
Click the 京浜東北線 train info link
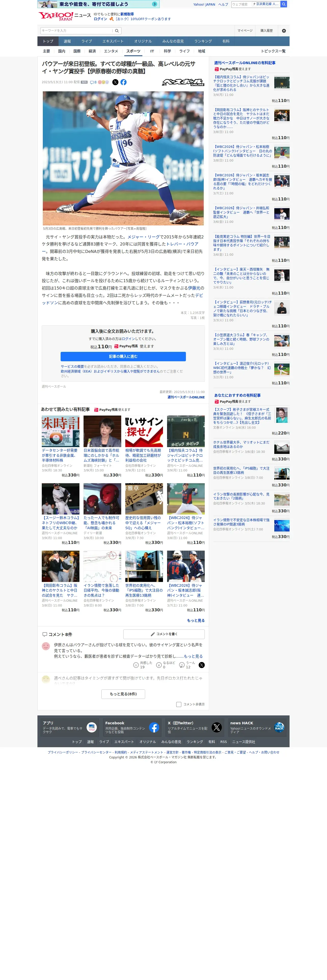266,4
